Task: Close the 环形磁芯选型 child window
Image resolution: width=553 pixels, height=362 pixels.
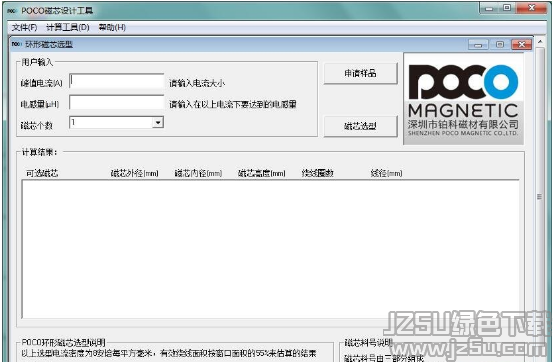Action: [521, 44]
